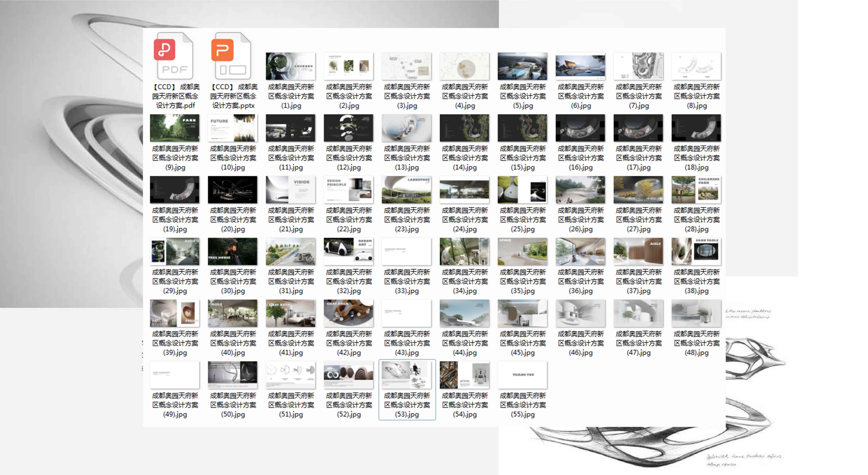
Task: Select thumbnail of image (52).jpg
Action: 348,375
